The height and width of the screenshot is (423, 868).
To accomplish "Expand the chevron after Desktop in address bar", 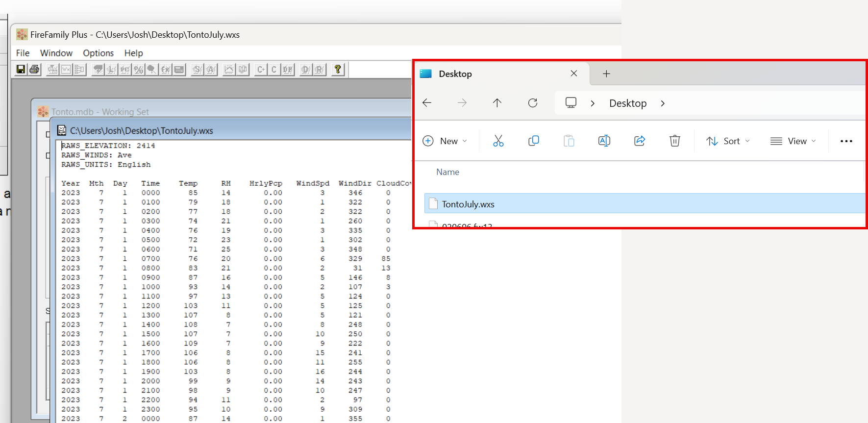I will tap(663, 103).
